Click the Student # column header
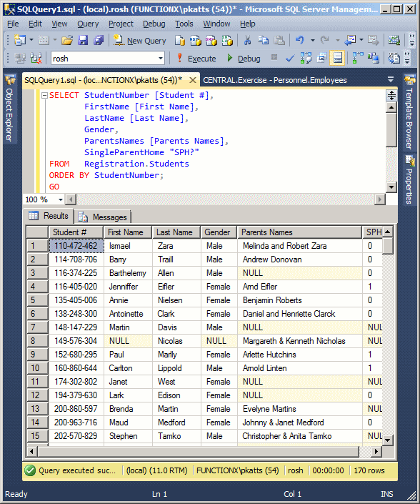 pyautogui.click(x=76, y=232)
